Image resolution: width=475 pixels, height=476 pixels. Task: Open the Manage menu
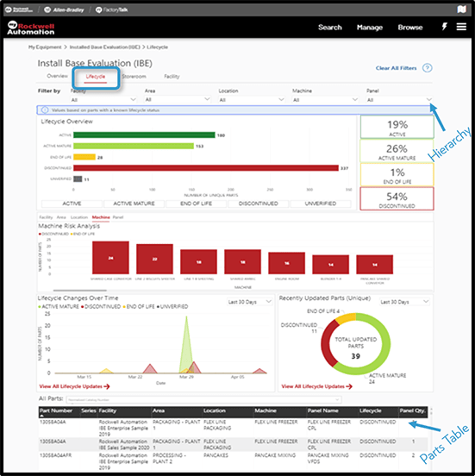(x=370, y=28)
